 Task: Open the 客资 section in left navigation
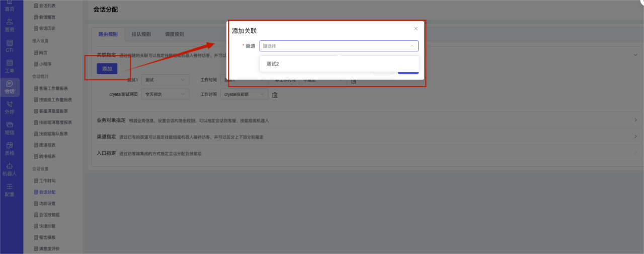pyautogui.click(x=10, y=25)
